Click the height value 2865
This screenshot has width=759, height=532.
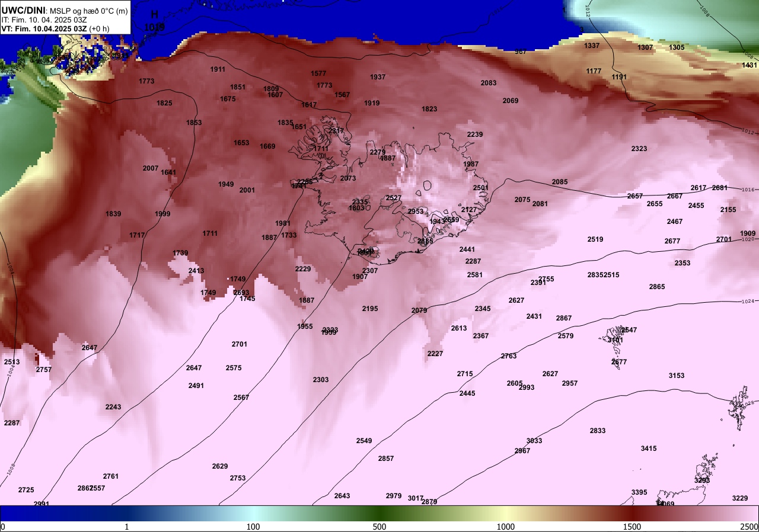[x=657, y=287]
